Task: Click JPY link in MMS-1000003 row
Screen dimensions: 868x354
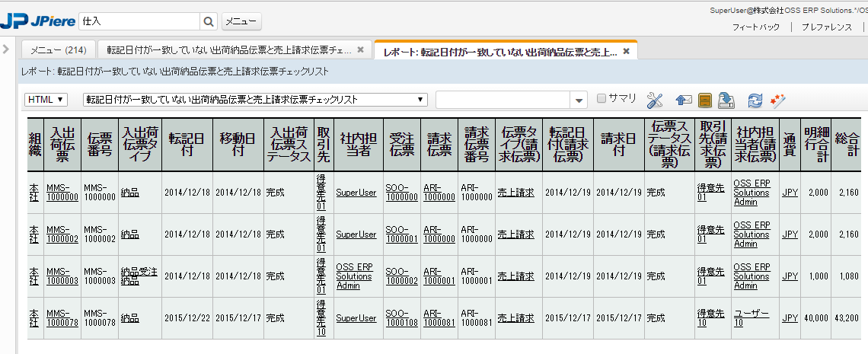Action: [790, 276]
